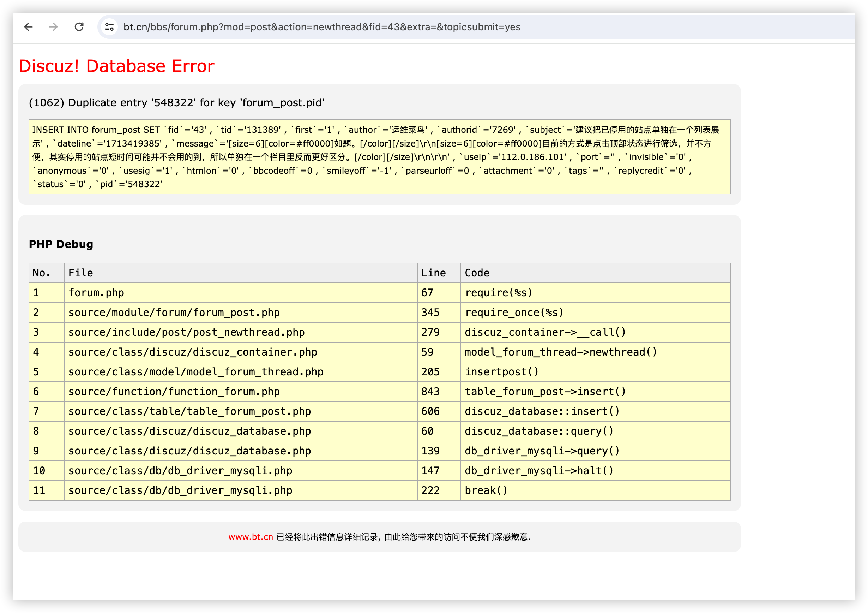The image size is (868, 613).
Task: Select source/module/forum/forum_post.php cell
Action: (241, 313)
